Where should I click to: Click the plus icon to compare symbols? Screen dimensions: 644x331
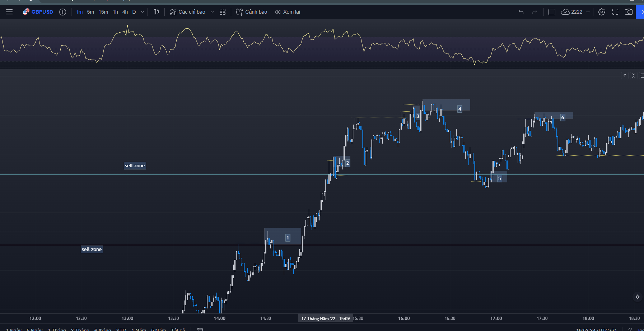point(62,12)
